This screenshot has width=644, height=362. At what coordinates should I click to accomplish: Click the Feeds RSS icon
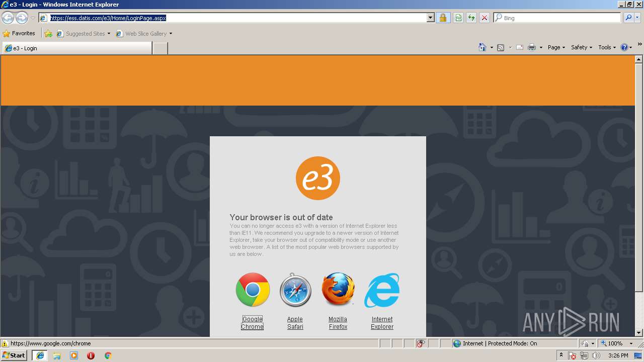tap(501, 47)
